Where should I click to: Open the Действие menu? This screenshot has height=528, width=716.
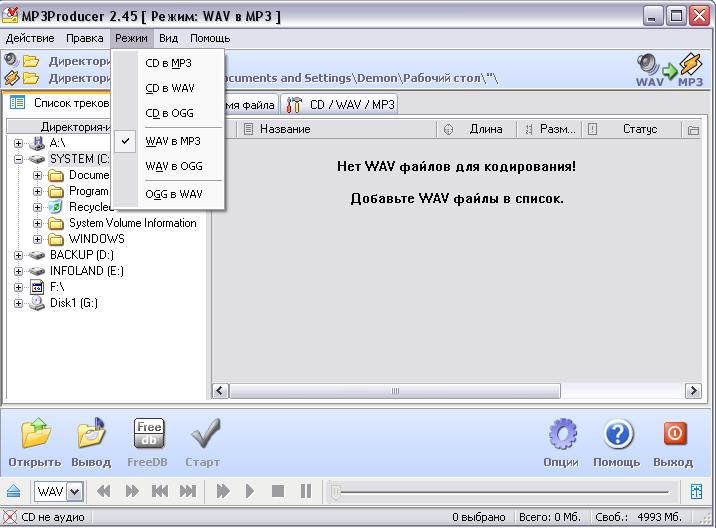[30, 38]
